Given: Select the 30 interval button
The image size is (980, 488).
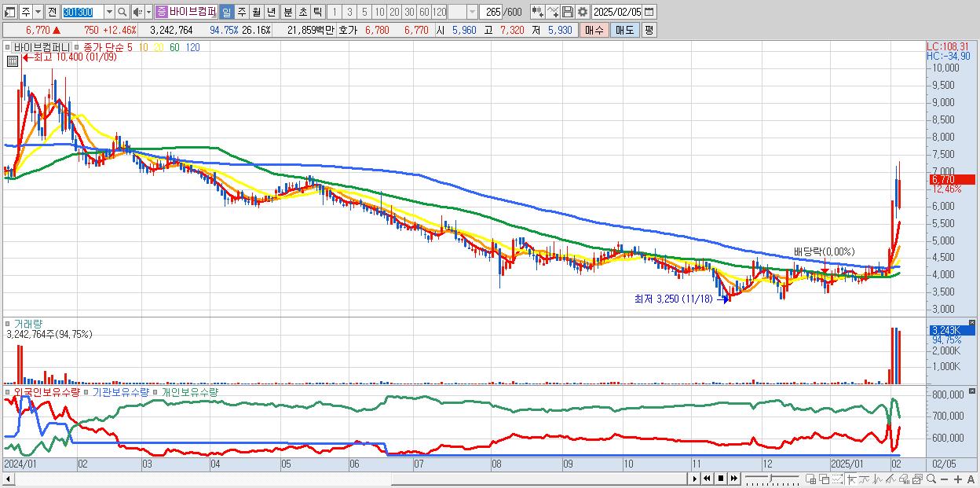Looking at the screenshot, I should 409,12.
